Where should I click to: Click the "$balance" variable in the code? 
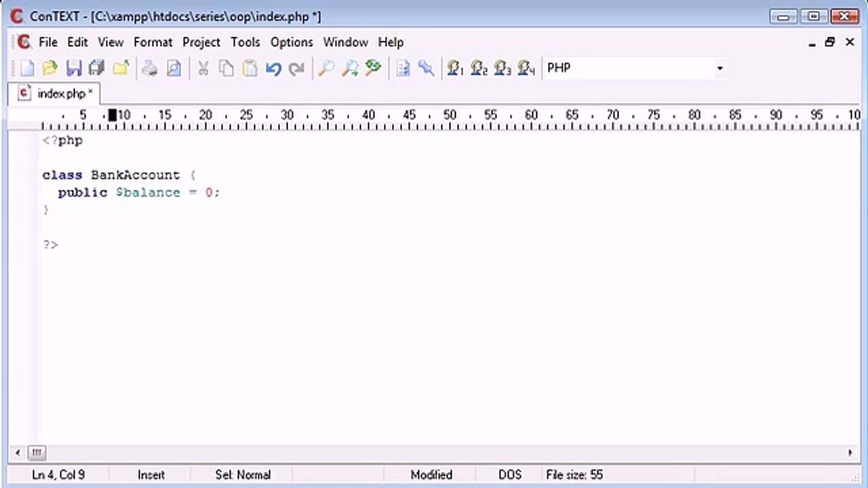click(x=148, y=192)
